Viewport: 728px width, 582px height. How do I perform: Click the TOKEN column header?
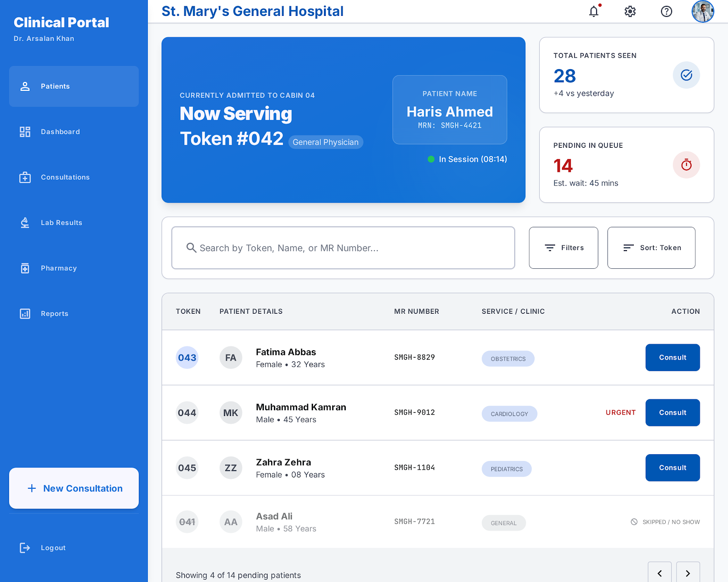(188, 311)
